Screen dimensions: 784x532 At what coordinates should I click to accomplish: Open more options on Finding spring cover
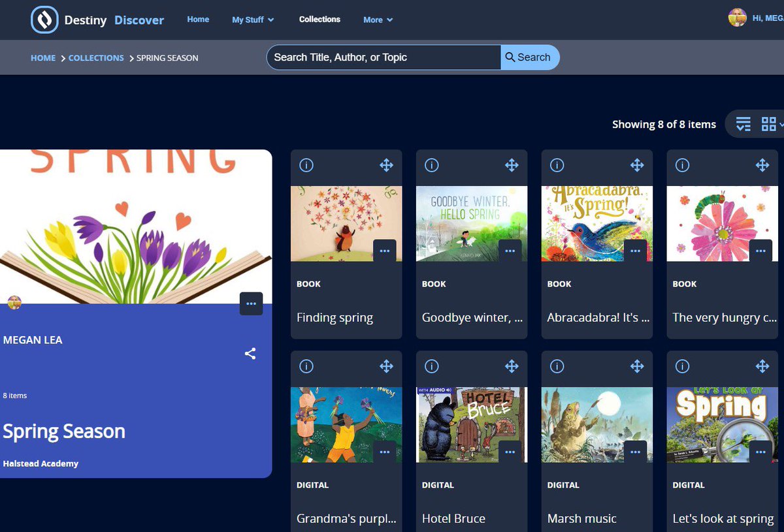pyautogui.click(x=385, y=251)
